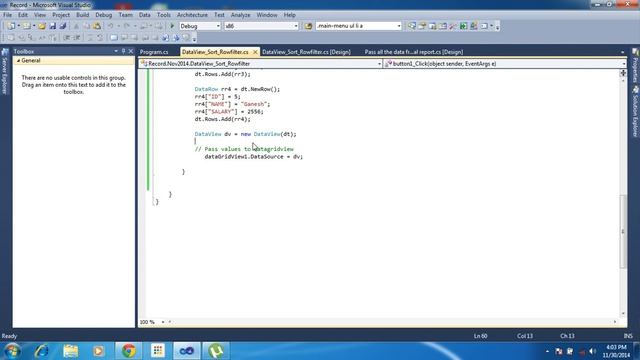Click the vertical scrollbar in code editor

point(623,231)
